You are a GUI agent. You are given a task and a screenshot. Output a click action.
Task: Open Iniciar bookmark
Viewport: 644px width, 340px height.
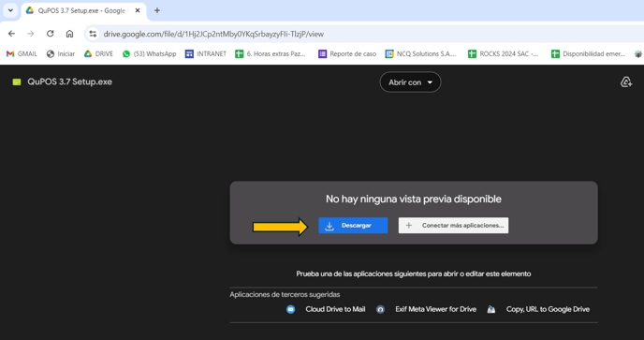pos(61,54)
